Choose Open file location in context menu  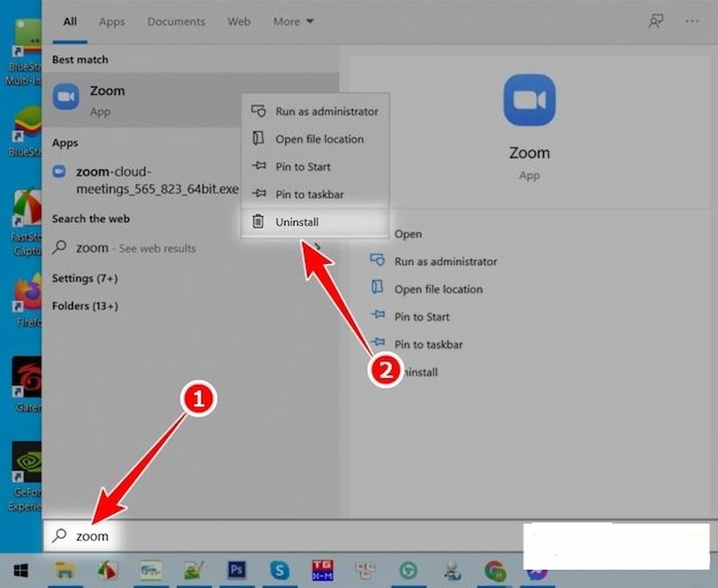(315, 139)
